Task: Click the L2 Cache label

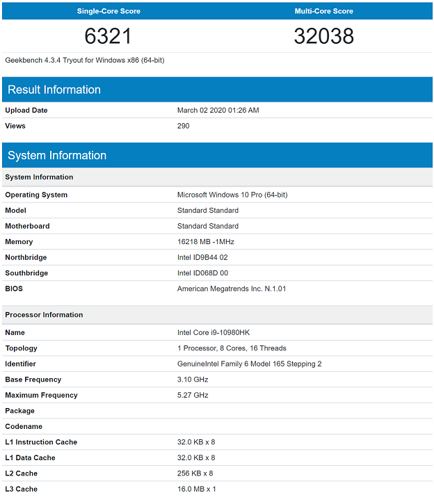Action: coord(21,473)
